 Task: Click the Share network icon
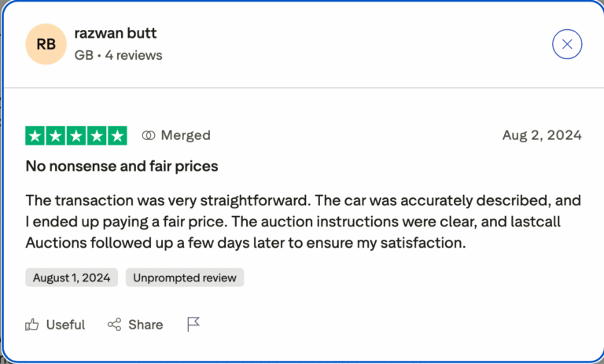[115, 325]
